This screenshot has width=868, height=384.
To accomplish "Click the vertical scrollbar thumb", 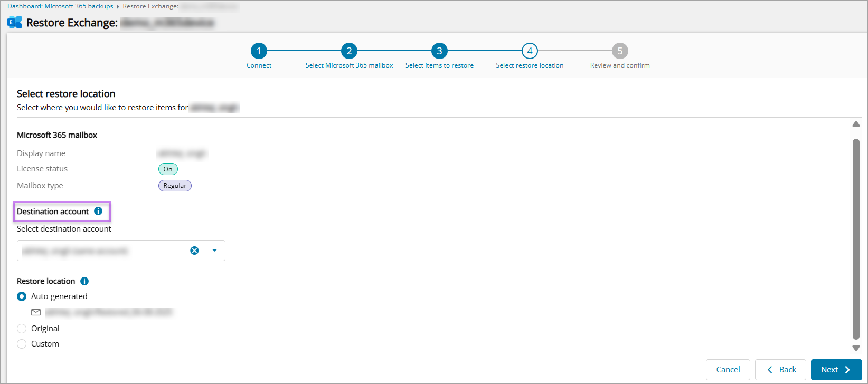I will point(856,237).
